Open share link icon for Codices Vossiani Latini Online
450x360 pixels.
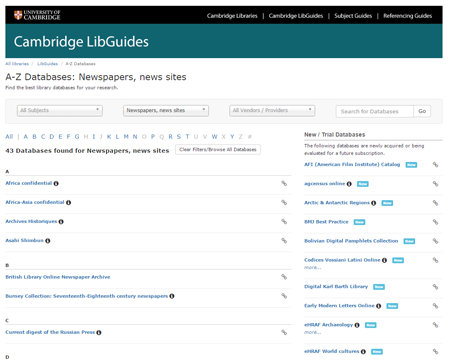click(435, 260)
